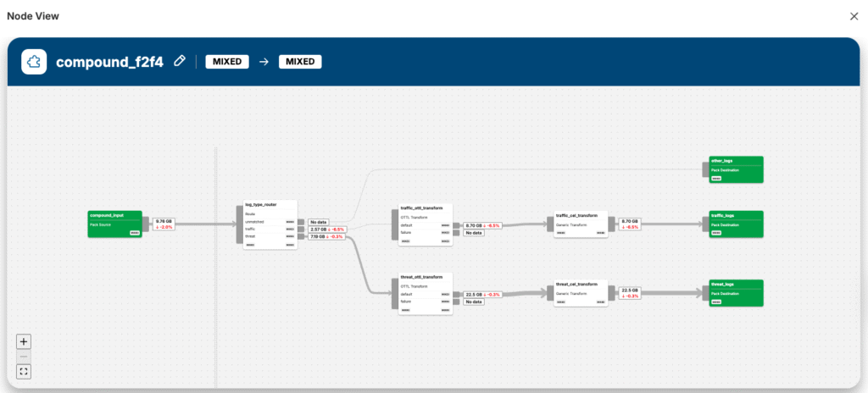
Task: Click the puzzle piece pack icon
Action: 34,62
